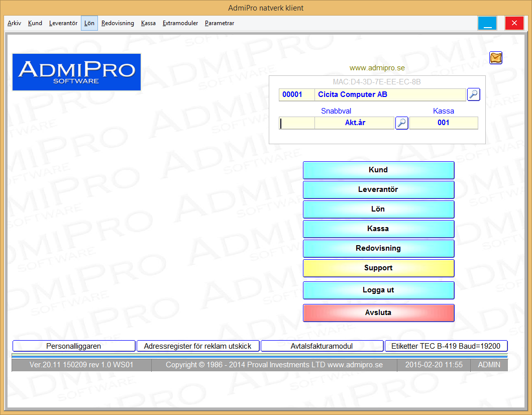
Task: Click the www.admipro.se link
Action: click(377, 68)
